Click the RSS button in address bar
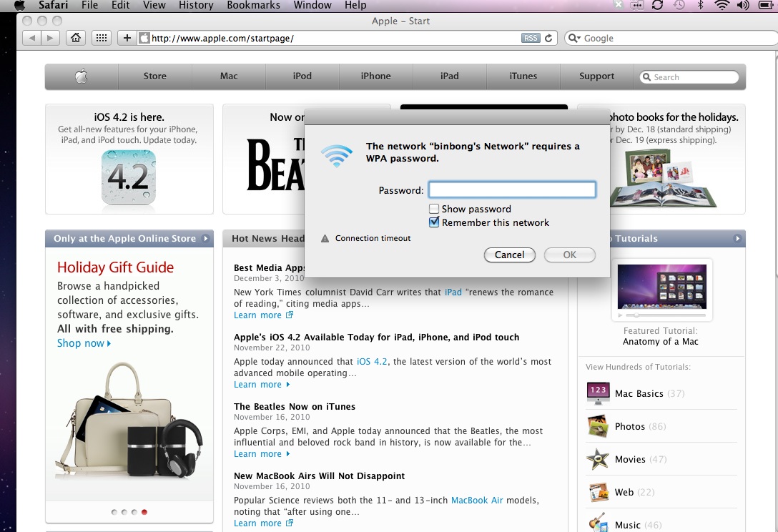 click(531, 38)
